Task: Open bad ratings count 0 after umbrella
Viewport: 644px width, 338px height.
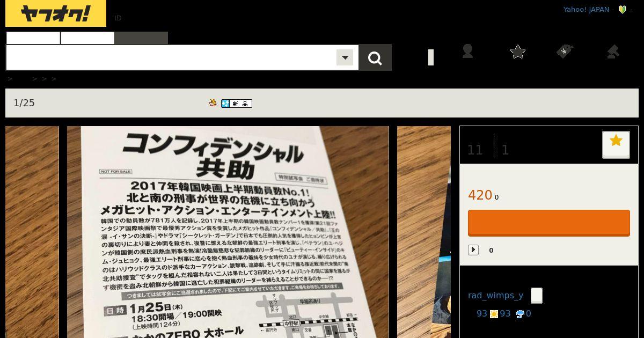Action: (x=529, y=314)
